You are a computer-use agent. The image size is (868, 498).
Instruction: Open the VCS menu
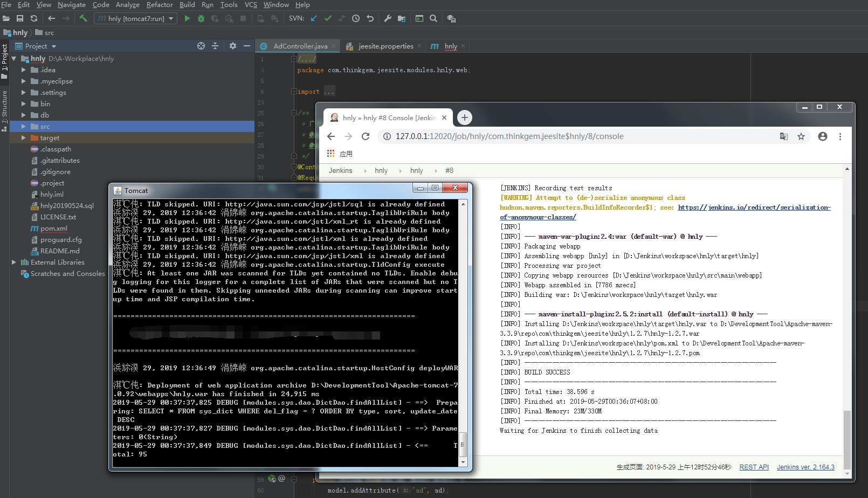(x=251, y=4)
